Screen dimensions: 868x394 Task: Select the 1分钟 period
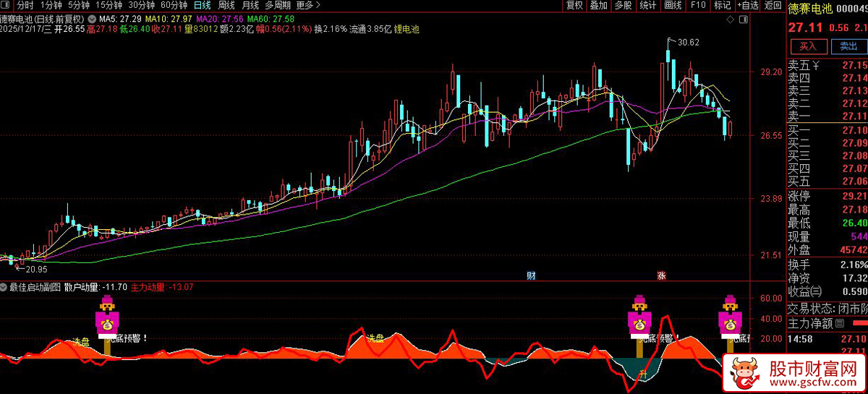51,5
